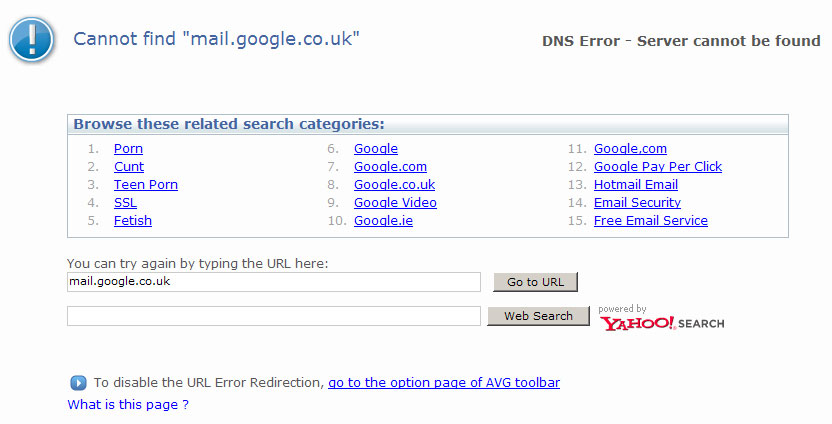The width and height of the screenshot is (832, 424).
Task: Open the Google.co.uk category link
Action: point(394,185)
